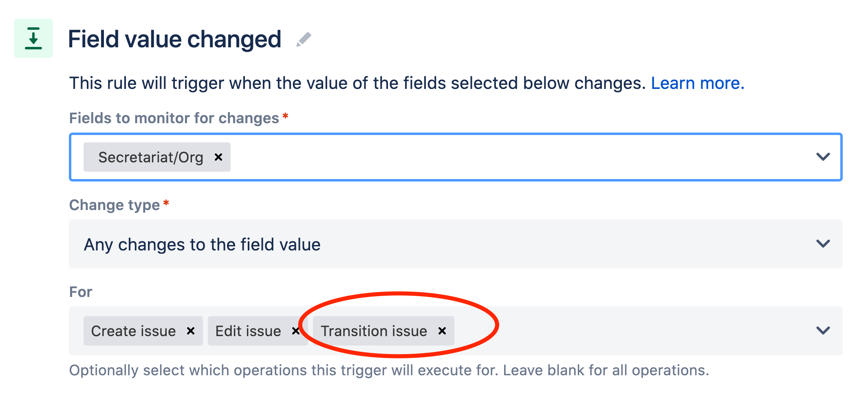The height and width of the screenshot is (403, 868).
Task: Expand the Fields to monitor dropdown
Action: tap(823, 157)
